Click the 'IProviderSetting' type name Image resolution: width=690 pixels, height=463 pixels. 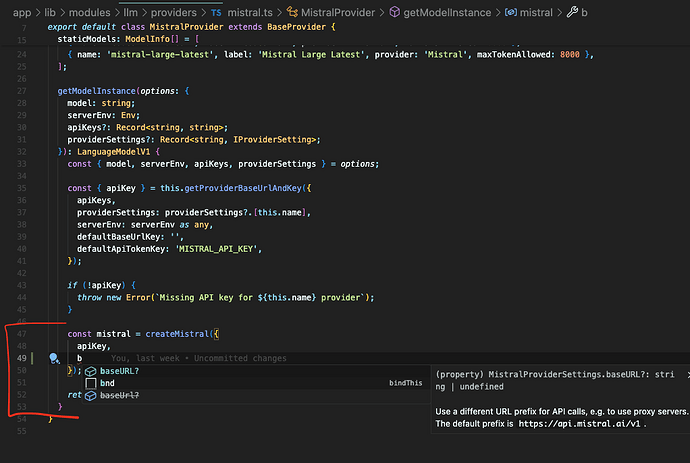pos(272,140)
